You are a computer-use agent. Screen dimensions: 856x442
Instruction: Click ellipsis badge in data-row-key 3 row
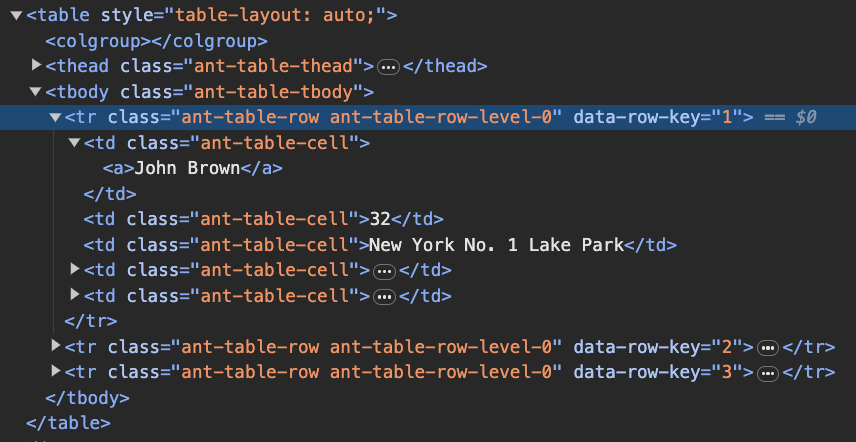[x=769, y=373]
